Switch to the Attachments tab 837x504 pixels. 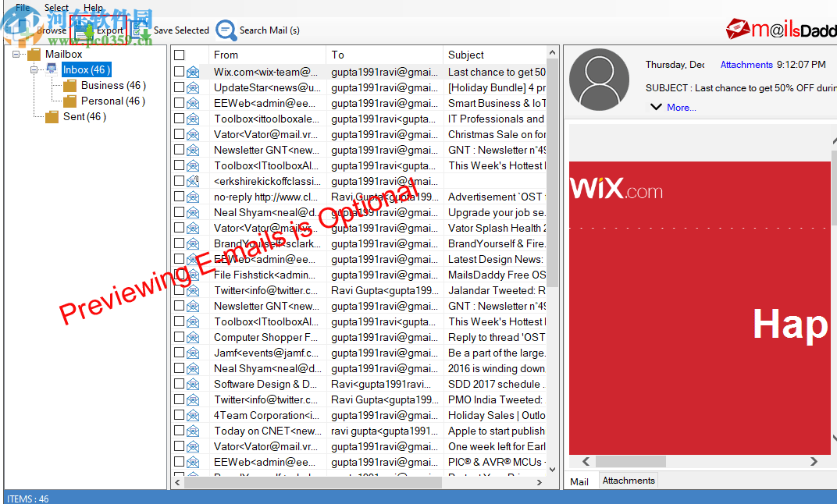click(628, 480)
